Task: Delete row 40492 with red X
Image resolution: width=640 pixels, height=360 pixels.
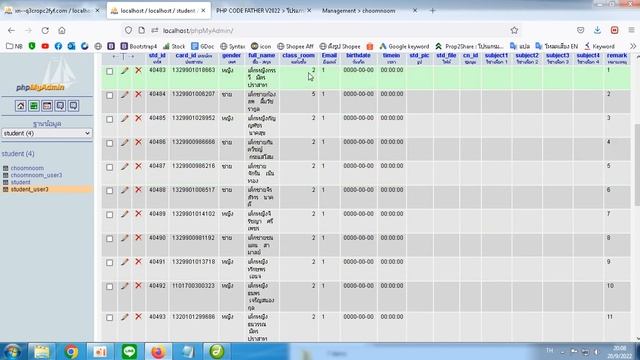Action: (x=138, y=286)
